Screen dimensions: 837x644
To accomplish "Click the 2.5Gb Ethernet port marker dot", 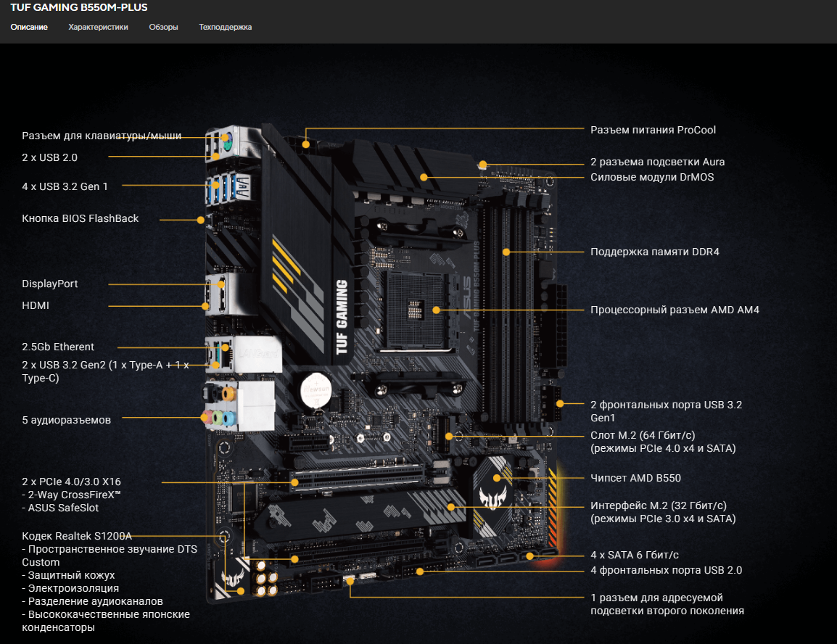I will pyautogui.click(x=226, y=347).
